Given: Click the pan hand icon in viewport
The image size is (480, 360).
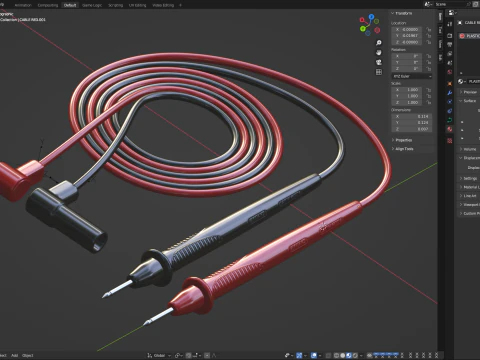Looking at the screenshot, I should [x=379, y=52].
